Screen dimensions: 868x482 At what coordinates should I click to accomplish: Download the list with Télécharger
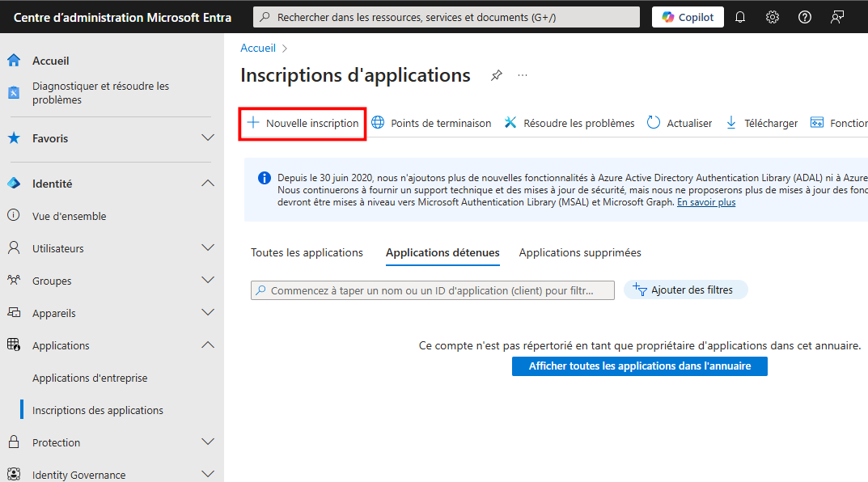pos(762,124)
